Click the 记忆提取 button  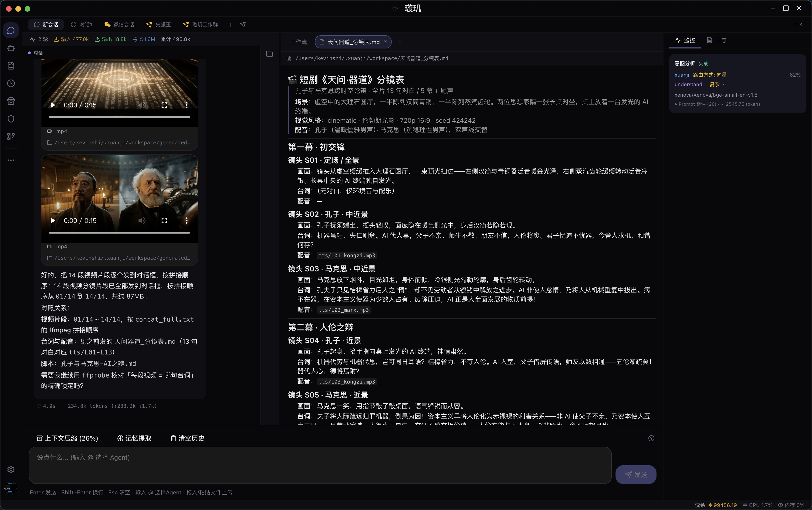134,438
